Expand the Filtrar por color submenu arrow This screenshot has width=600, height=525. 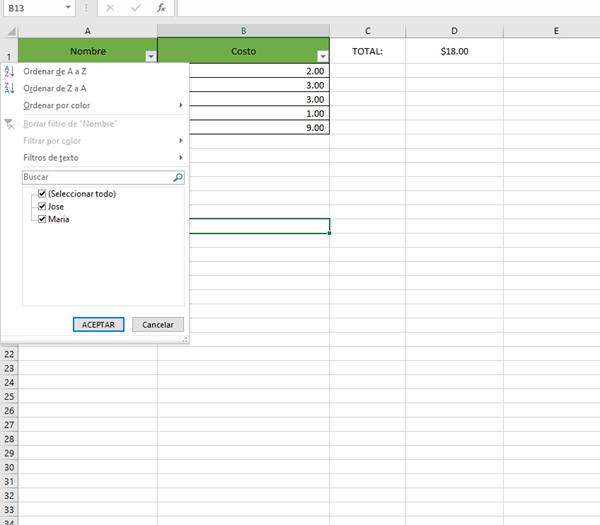point(181,141)
